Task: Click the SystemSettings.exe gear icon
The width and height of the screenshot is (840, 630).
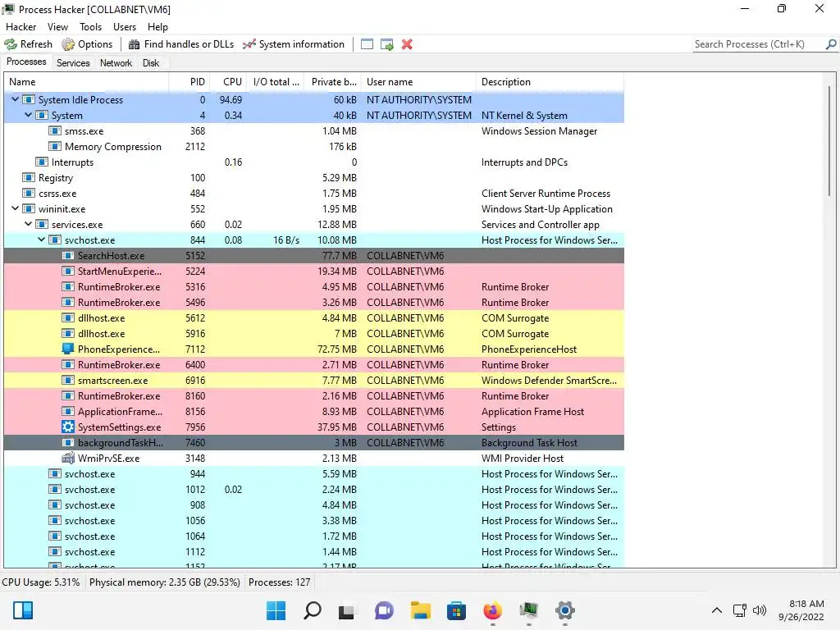Action: [x=68, y=427]
